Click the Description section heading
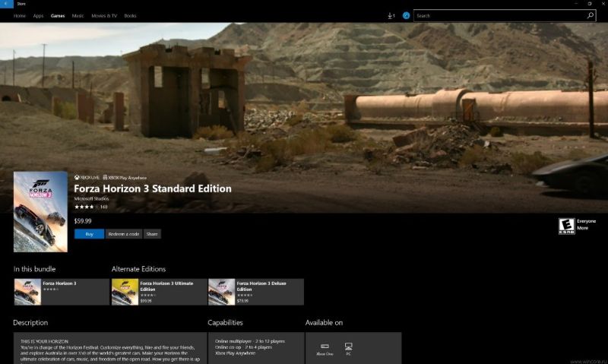This screenshot has width=608, height=364. pyautogui.click(x=30, y=322)
